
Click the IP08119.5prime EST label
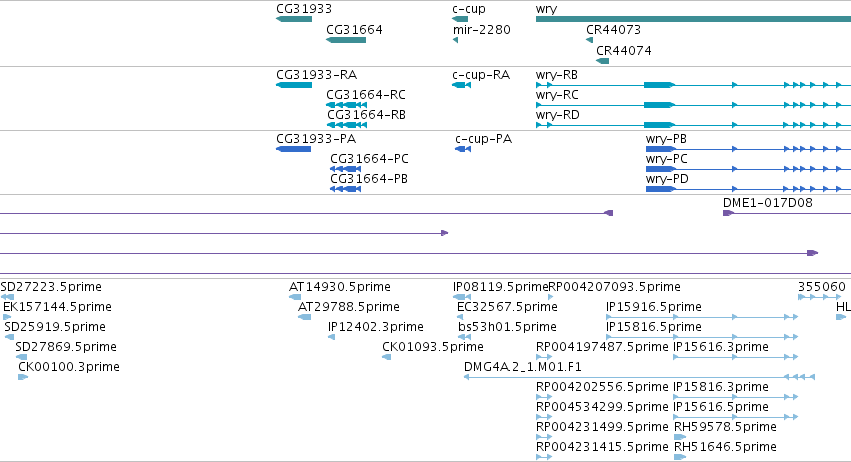point(500,287)
